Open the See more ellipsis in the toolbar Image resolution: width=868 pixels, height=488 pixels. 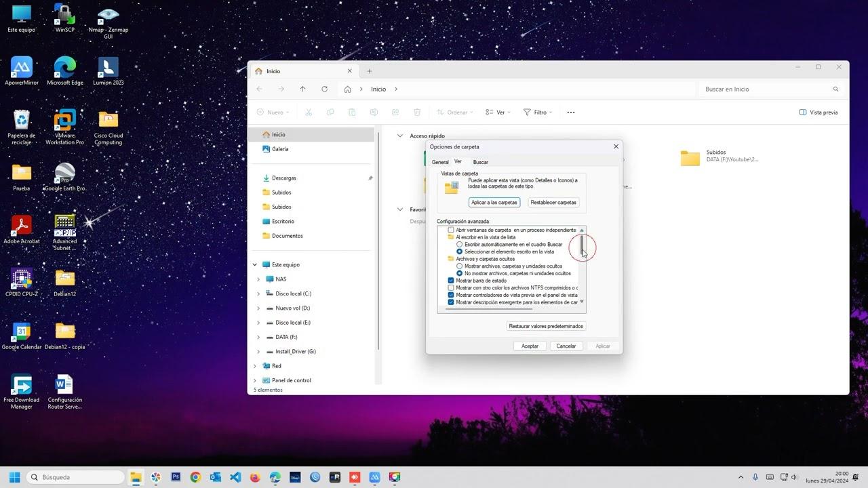coord(570,112)
